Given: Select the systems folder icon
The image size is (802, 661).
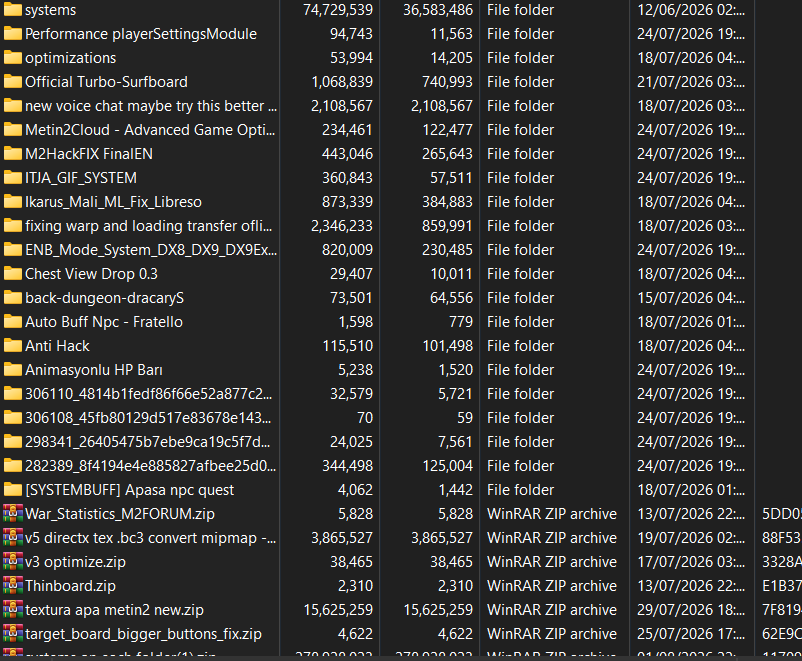Looking at the screenshot, I should tap(12, 10).
